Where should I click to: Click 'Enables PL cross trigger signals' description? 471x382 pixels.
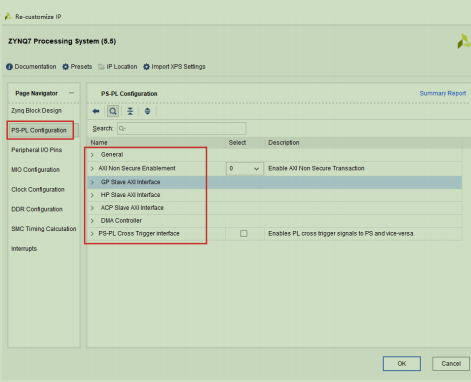tap(341, 233)
